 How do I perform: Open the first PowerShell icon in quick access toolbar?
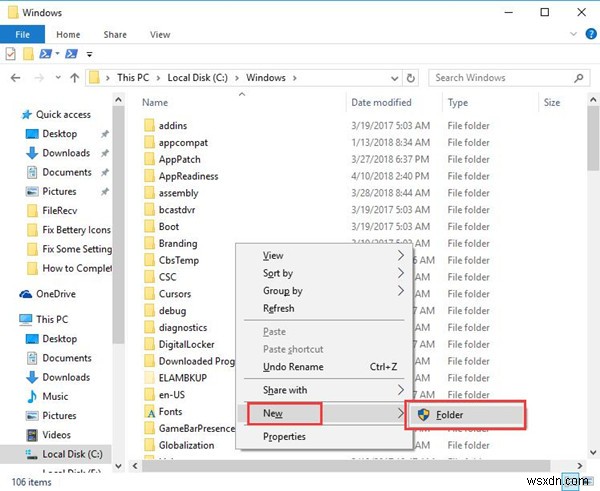point(46,54)
